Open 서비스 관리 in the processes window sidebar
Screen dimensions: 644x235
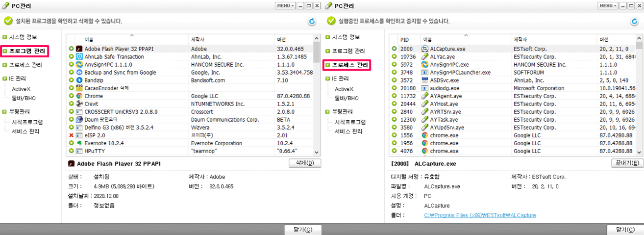click(348, 131)
